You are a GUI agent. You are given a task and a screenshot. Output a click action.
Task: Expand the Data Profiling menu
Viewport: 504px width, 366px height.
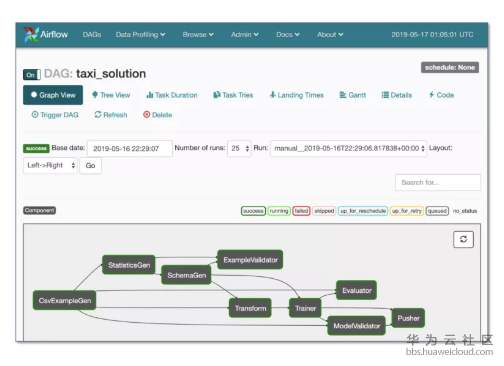click(140, 35)
